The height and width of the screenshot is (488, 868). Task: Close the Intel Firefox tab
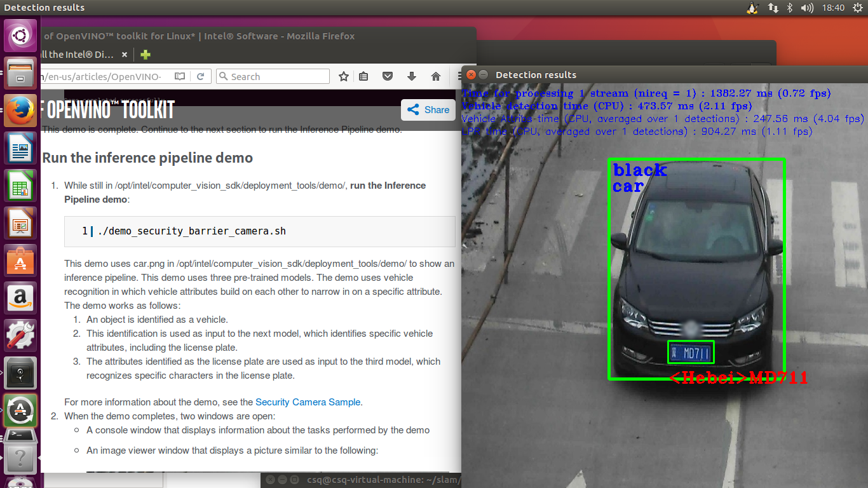pyautogui.click(x=125, y=55)
